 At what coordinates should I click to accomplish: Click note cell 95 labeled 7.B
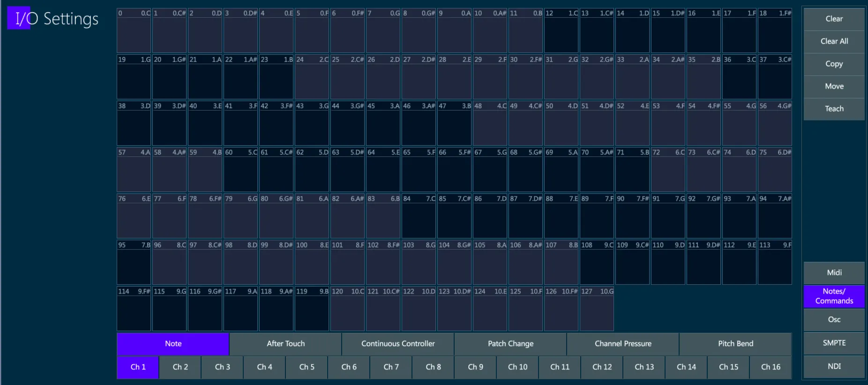coord(134,263)
